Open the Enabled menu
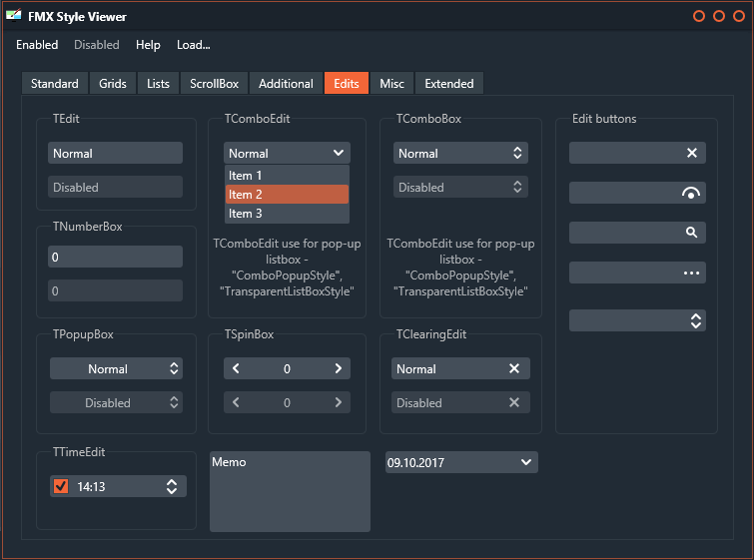 [x=37, y=45]
